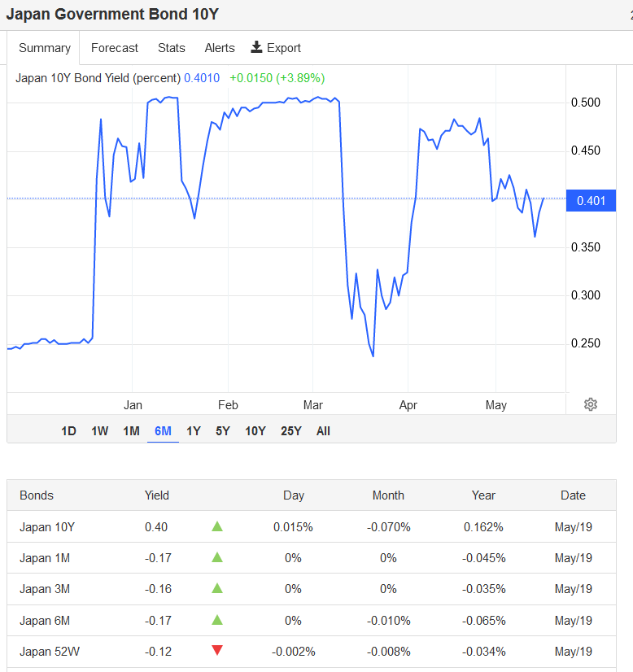This screenshot has height=672, width=633.
Task: Select the 1M time range
Action: tap(131, 430)
